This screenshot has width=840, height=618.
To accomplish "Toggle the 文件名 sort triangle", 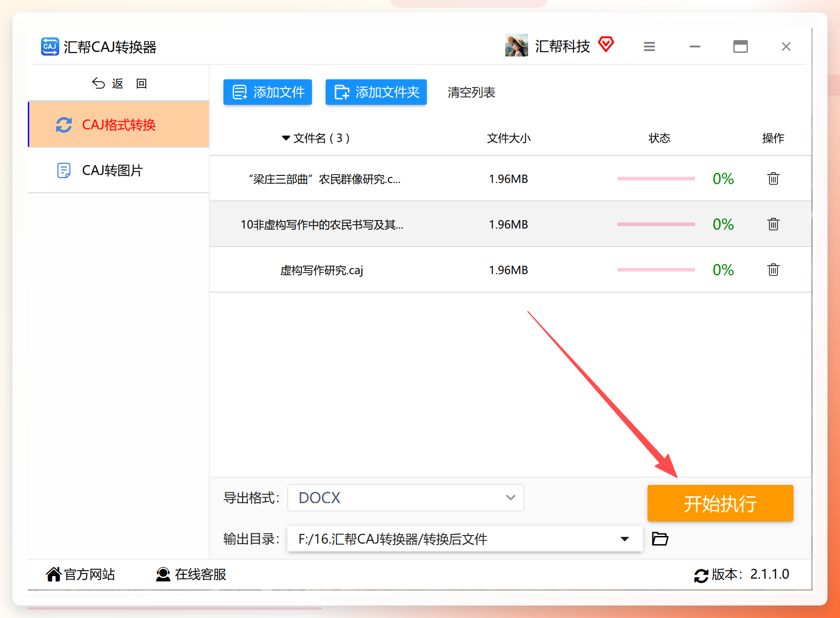I will 286,138.
